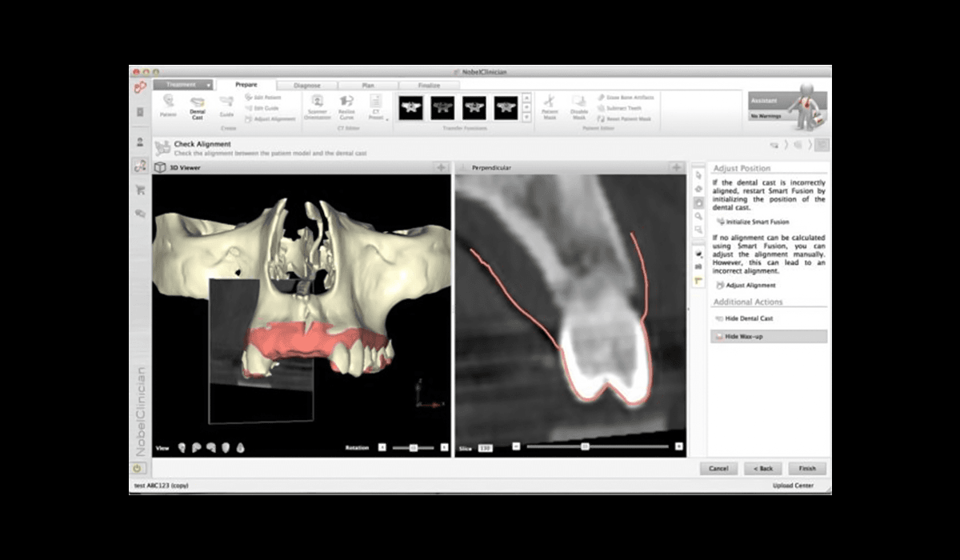This screenshot has height=560, width=960.
Task: Toggle Hide Dental Cast visibility
Action: click(x=749, y=318)
